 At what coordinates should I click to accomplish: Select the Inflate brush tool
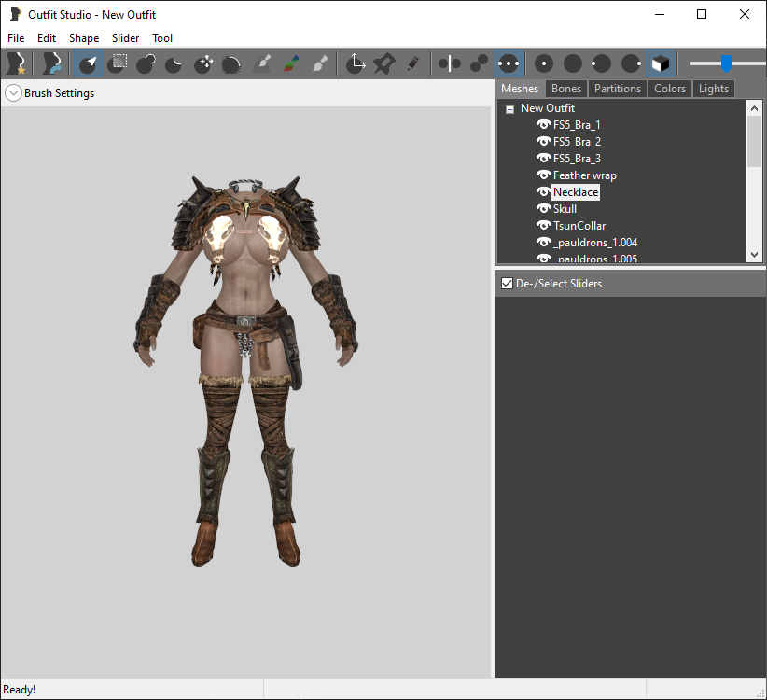tap(146, 63)
